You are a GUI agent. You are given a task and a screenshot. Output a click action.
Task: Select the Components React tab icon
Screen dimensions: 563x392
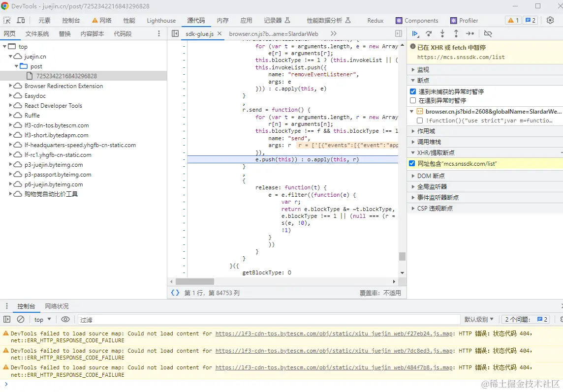pyautogui.click(x=399, y=21)
